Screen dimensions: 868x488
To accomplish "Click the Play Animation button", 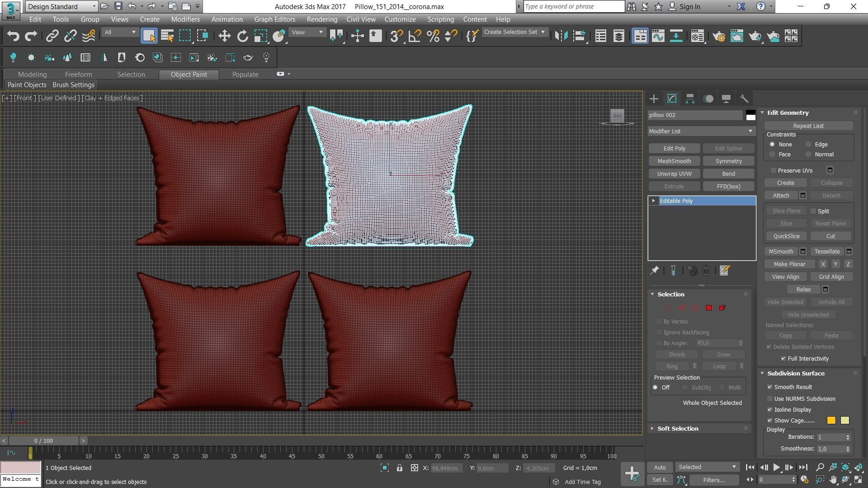I will pyautogui.click(x=776, y=468).
